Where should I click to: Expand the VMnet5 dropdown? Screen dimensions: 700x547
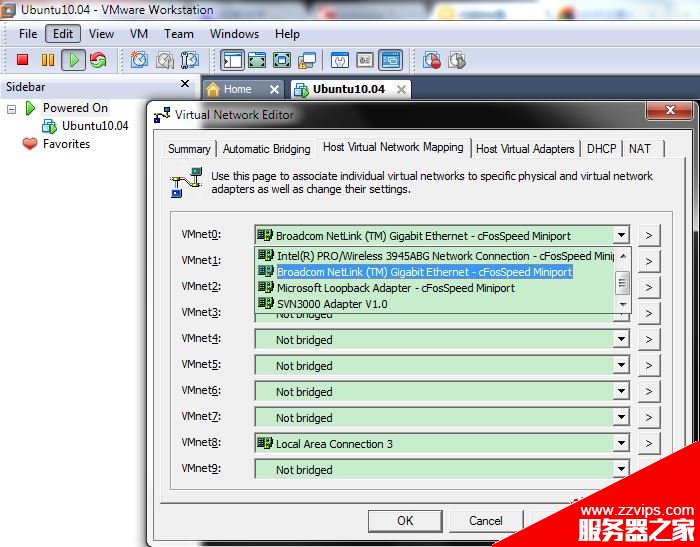621,366
